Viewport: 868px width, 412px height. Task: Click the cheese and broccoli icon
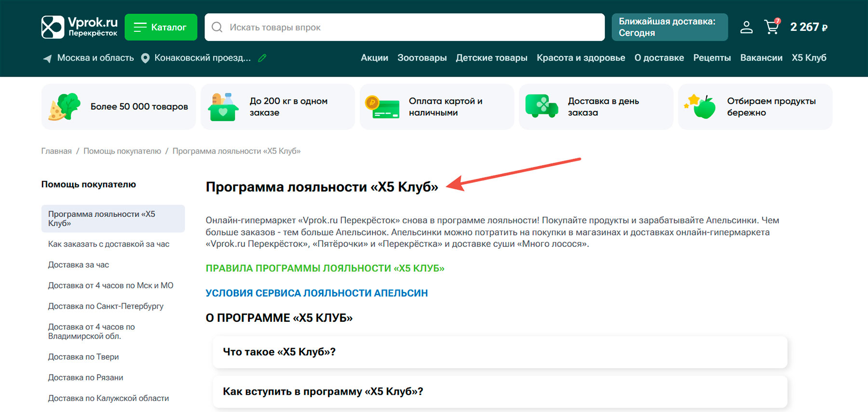coord(65,107)
